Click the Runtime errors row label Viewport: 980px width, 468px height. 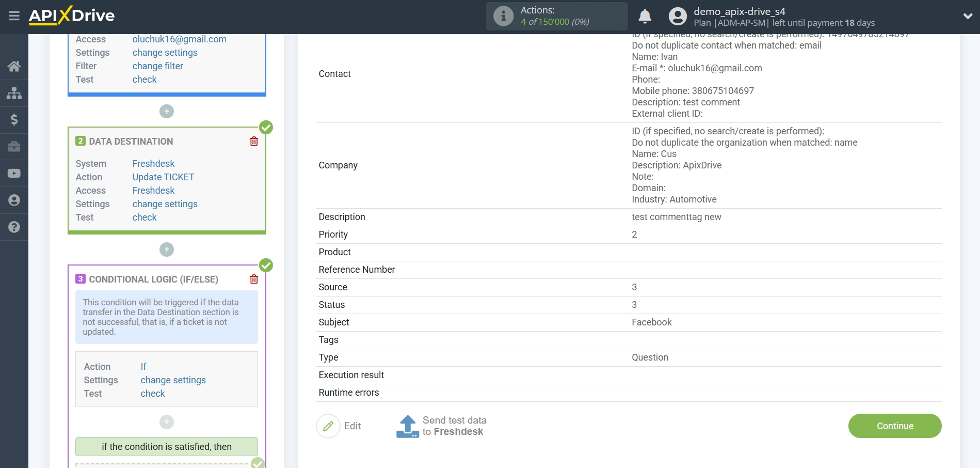coord(348,393)
